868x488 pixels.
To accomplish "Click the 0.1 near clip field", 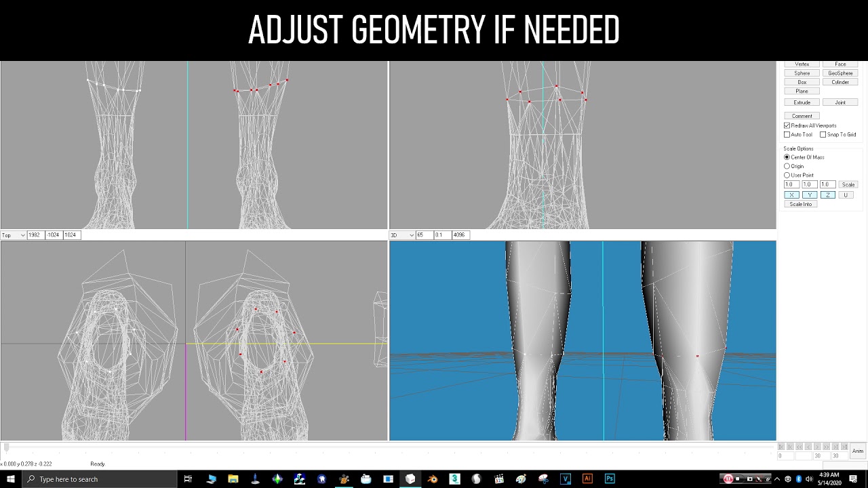I will pyautogui.click(x=442, y=235).
